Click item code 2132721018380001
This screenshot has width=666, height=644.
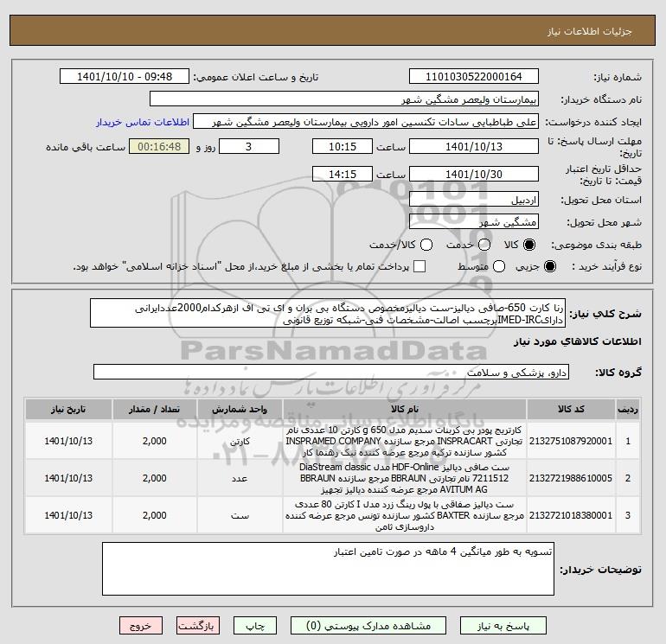pos(571,515)
